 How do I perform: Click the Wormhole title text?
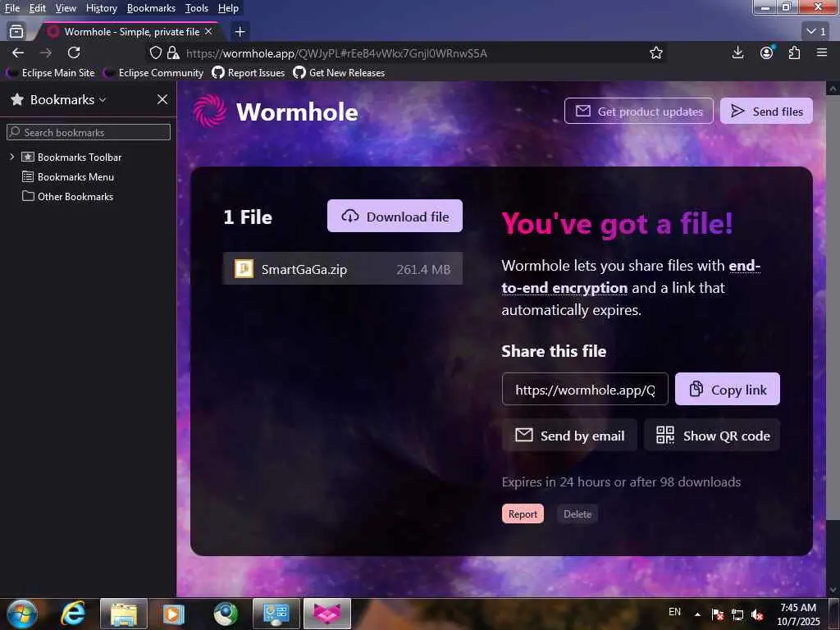pyautogui.click(x=297, y=112)
